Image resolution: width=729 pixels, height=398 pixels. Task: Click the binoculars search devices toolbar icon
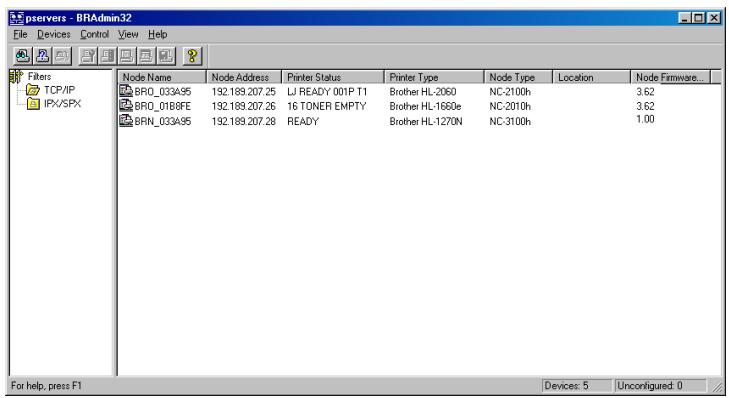coord(22,56)
